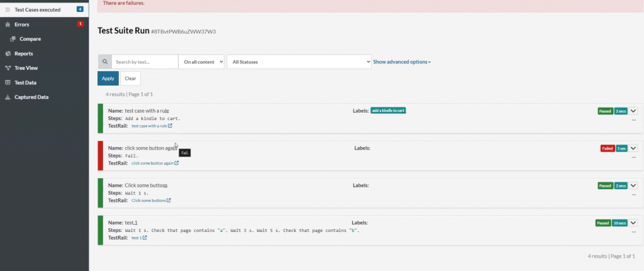Expand chevron for the 'test 1' row
Viewport: 644px width, 271px height.
pos(633,223)
